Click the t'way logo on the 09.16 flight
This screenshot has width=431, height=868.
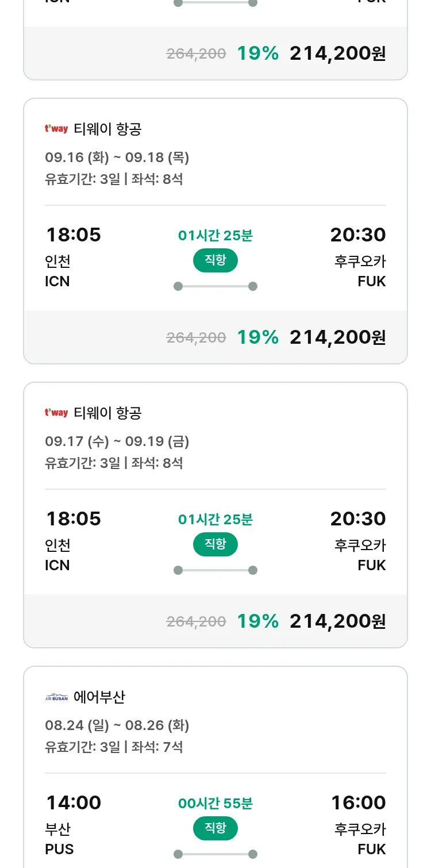56,129
